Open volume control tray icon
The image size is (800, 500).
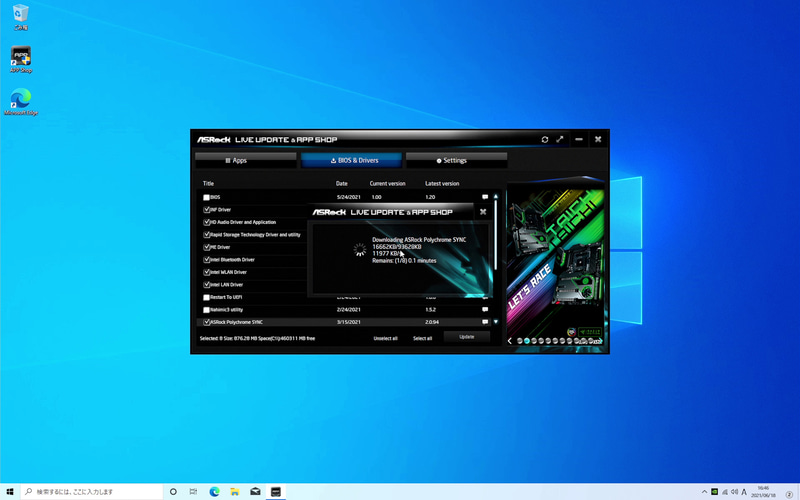[734, 492]
